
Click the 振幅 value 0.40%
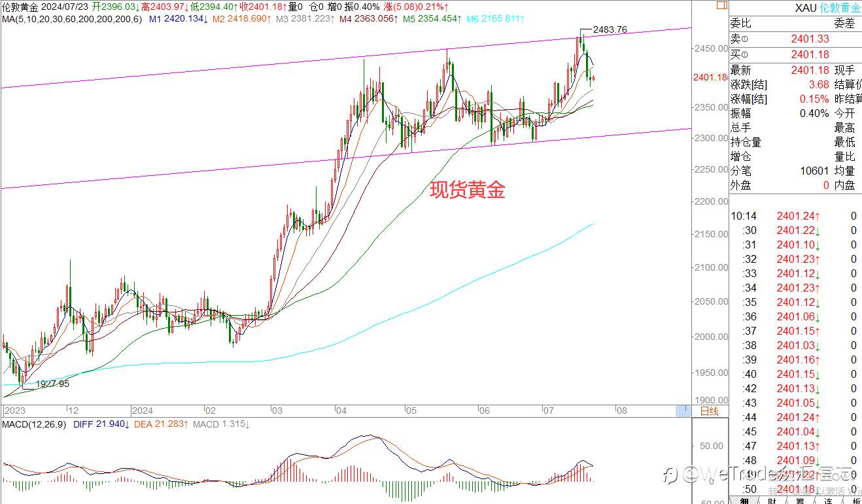tap(814, 113)
